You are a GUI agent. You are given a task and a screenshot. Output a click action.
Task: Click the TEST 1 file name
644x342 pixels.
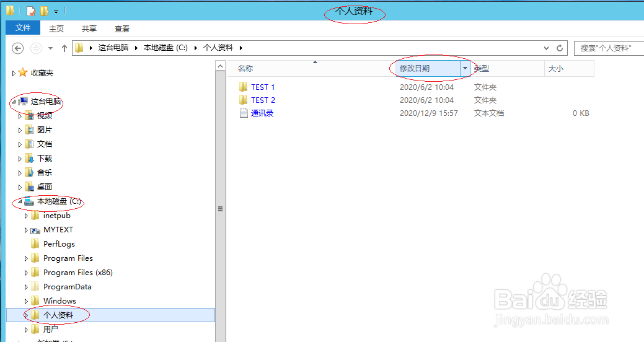click(263, 87)
